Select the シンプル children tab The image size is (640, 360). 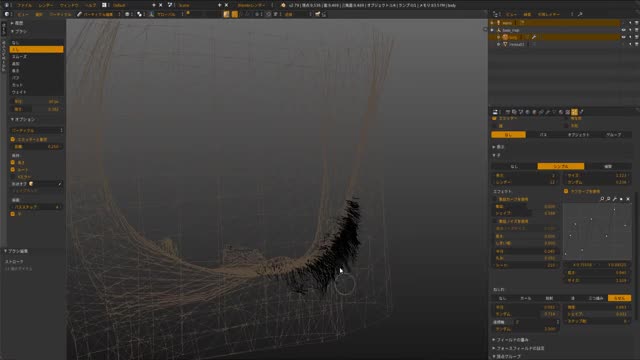tap(560, 166)
